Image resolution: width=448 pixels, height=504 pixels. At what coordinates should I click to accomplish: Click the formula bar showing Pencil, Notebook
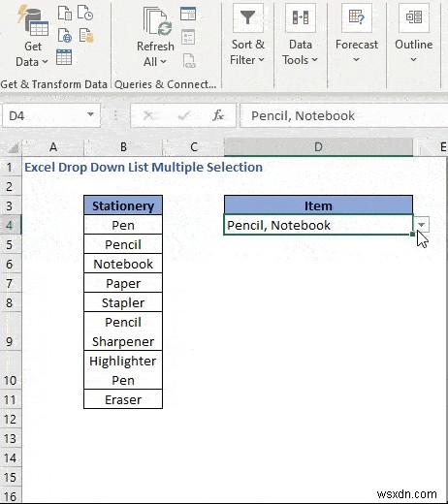[344, 115]
